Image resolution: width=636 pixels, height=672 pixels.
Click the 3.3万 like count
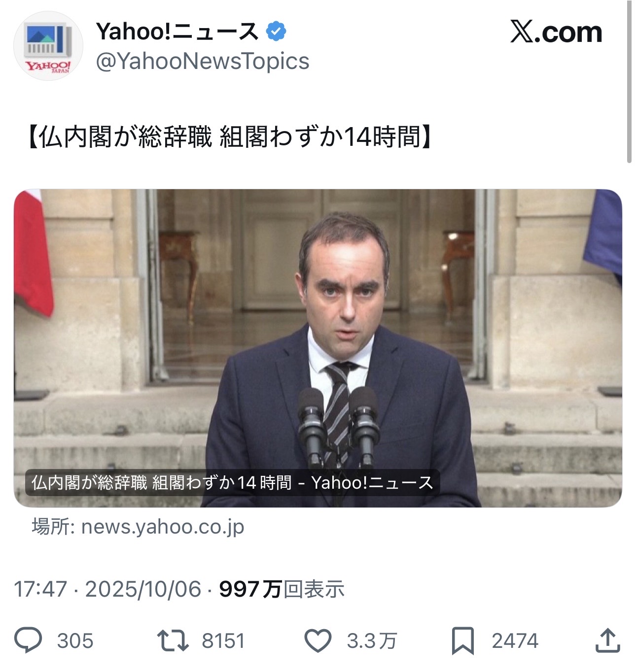coord(372,641)
